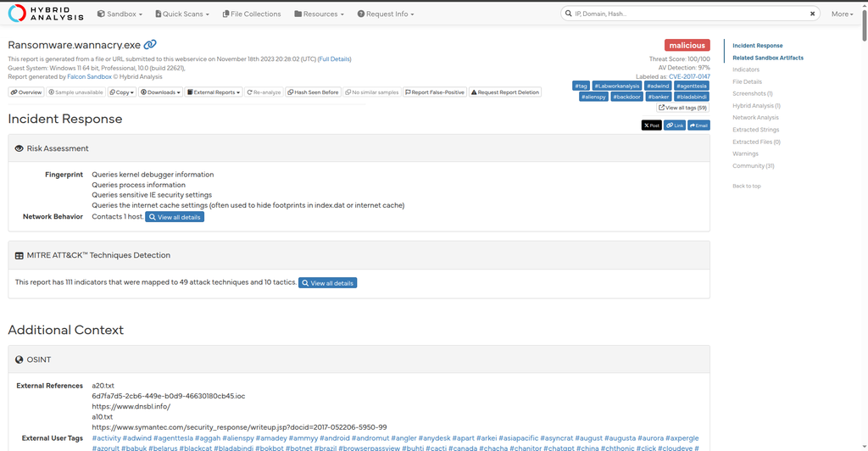
Task: Share the report via Email button
Action: (x=698, y=125)
